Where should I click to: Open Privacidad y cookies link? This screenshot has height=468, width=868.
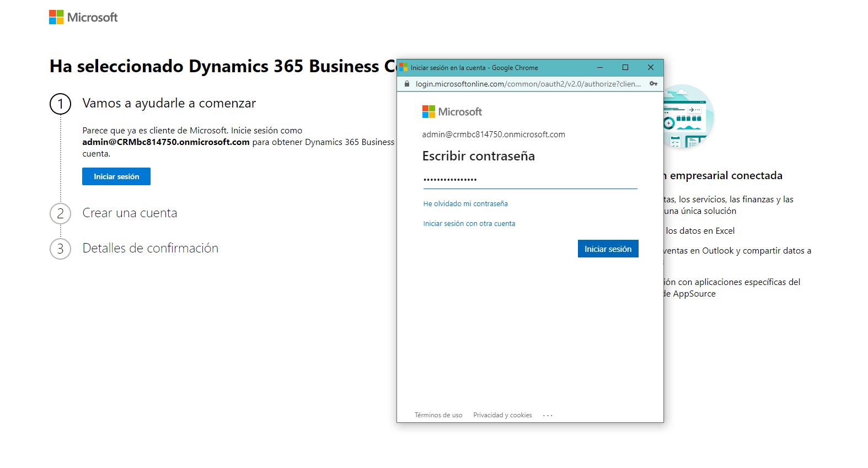pos(502,415)
